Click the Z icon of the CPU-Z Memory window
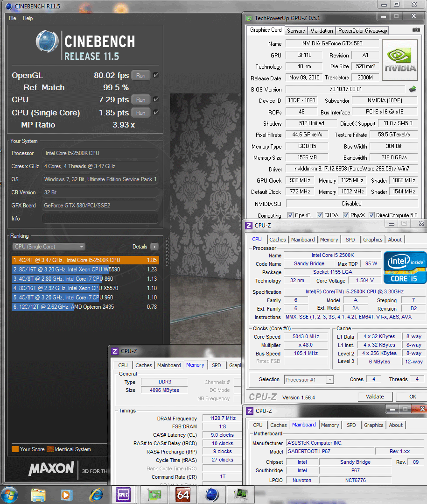Screen dimensions: 427x504 (x=115, y=351)
